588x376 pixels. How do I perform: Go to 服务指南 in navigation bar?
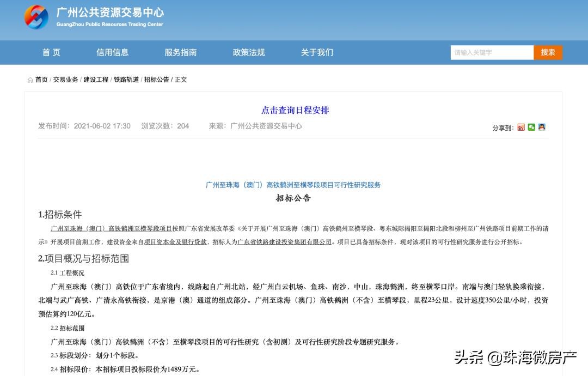click(180, 52)
